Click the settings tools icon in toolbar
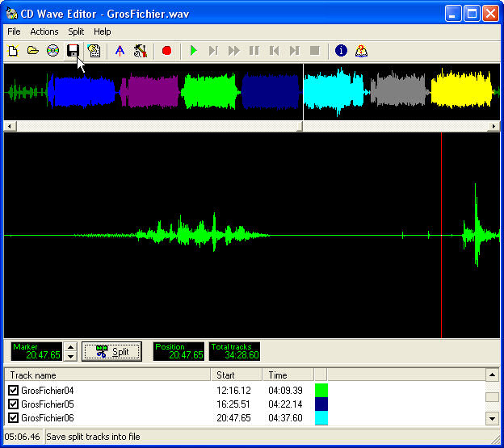Screen dimensions: 504x448 pyautogui.click(x=141, y=51)
